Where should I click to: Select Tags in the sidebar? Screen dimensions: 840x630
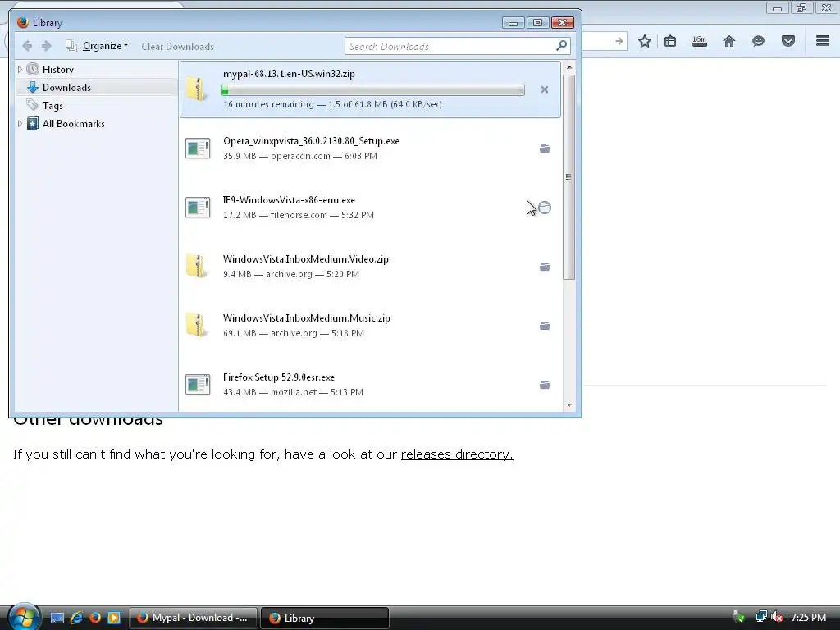tap(52, 106)
